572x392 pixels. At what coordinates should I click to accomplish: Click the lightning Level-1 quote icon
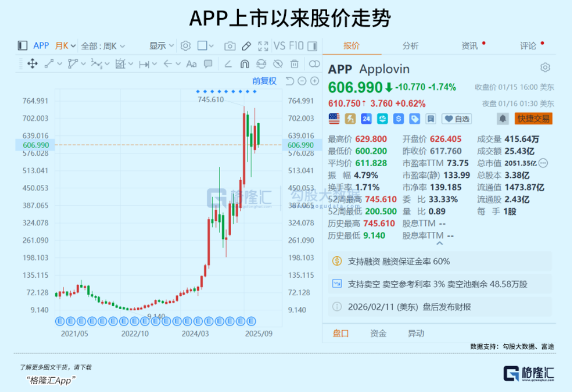click(x=350, y=118)
